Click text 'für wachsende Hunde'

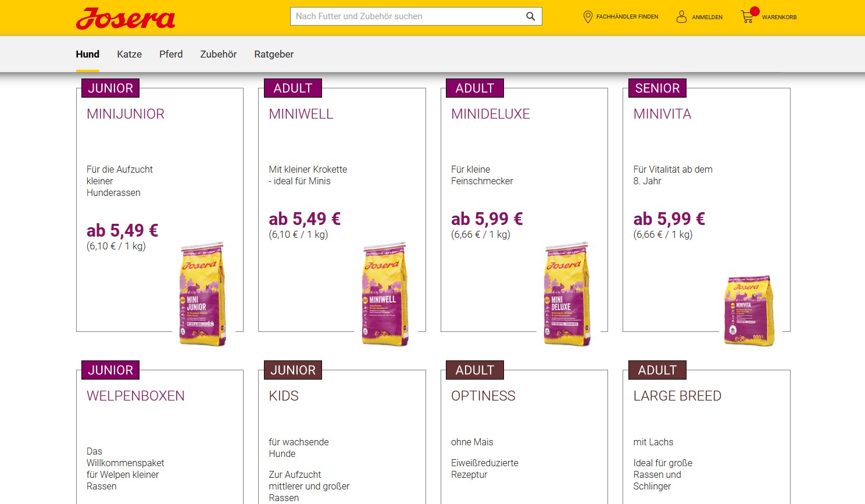point(299,448)
